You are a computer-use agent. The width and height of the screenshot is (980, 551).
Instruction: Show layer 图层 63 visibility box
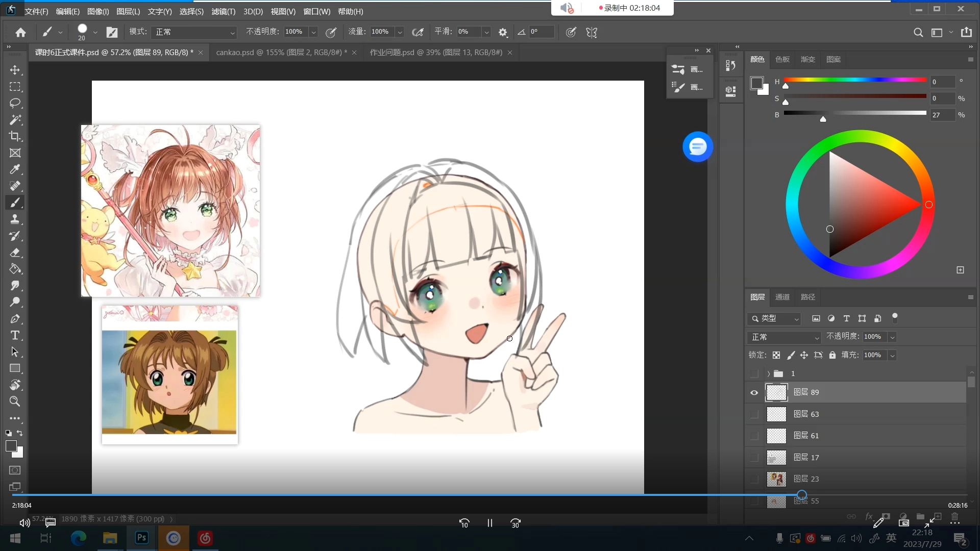(x=754, y=414)
